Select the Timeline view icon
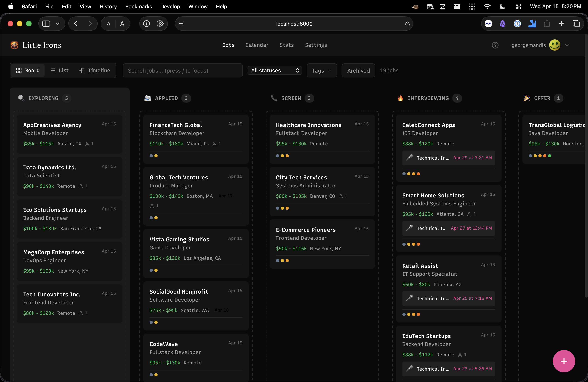This screenshot has width=588, height=382. [82, 70]
